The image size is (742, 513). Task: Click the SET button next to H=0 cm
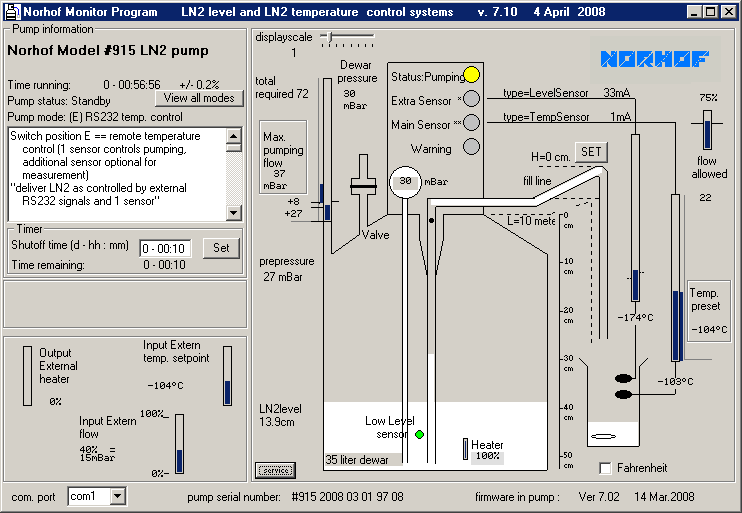[x=591, y=152]
